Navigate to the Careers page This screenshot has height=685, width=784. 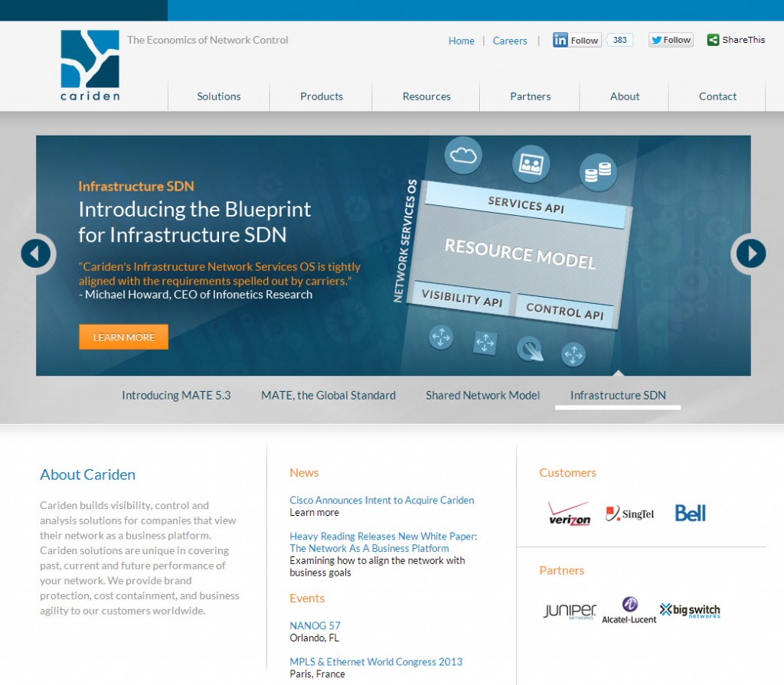click(510, 41)
